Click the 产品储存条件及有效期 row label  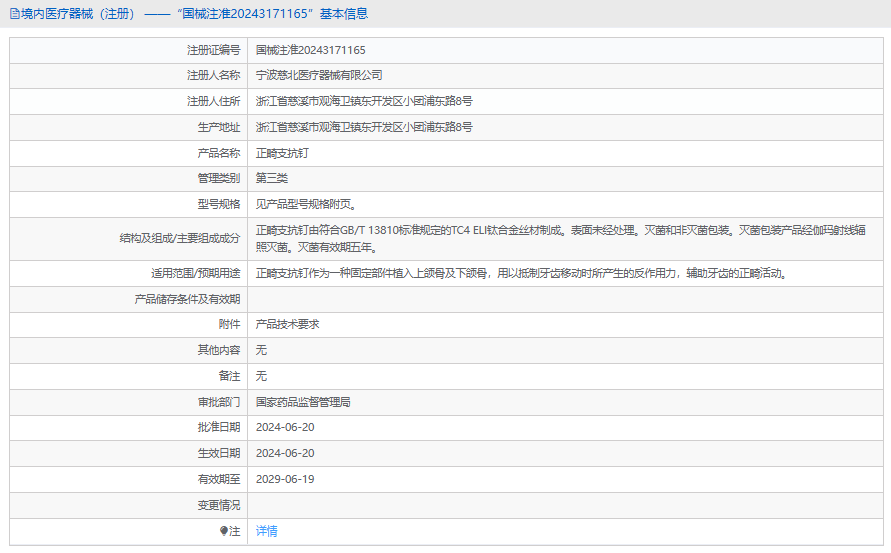coord(188,299)
